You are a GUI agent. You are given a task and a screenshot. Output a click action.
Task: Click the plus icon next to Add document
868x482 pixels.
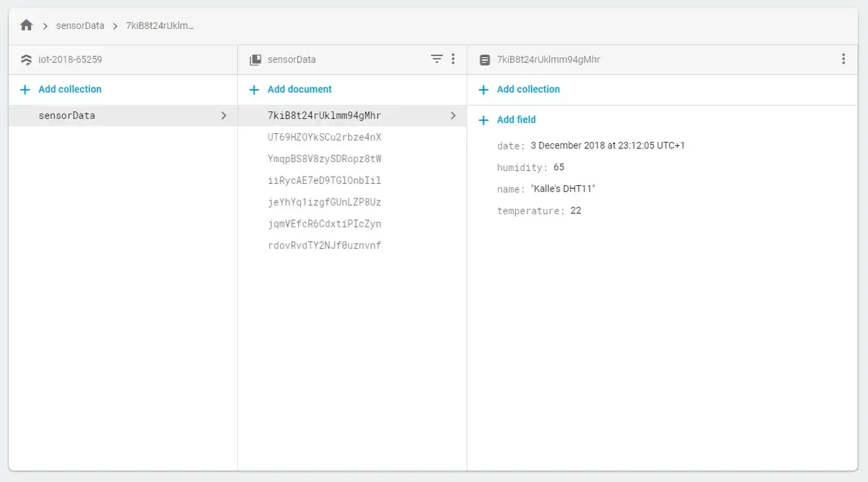(x=254, y=89)
